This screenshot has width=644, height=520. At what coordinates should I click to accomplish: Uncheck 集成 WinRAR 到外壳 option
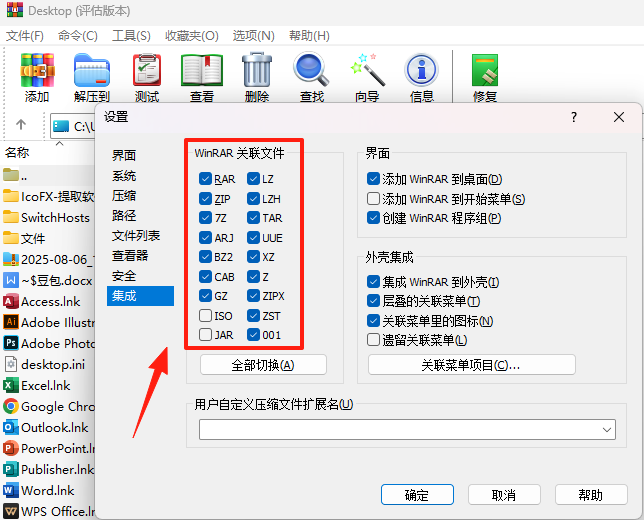tap(373, 282)
